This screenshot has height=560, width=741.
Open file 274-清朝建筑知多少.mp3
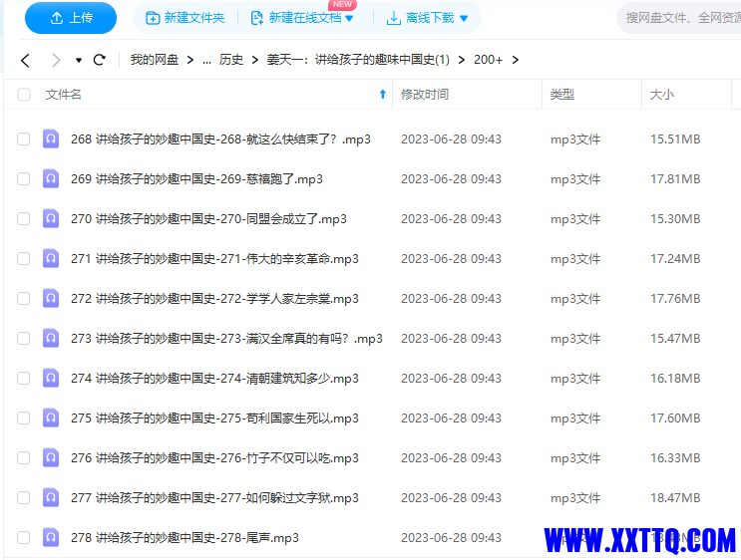[x=214, y=379]
